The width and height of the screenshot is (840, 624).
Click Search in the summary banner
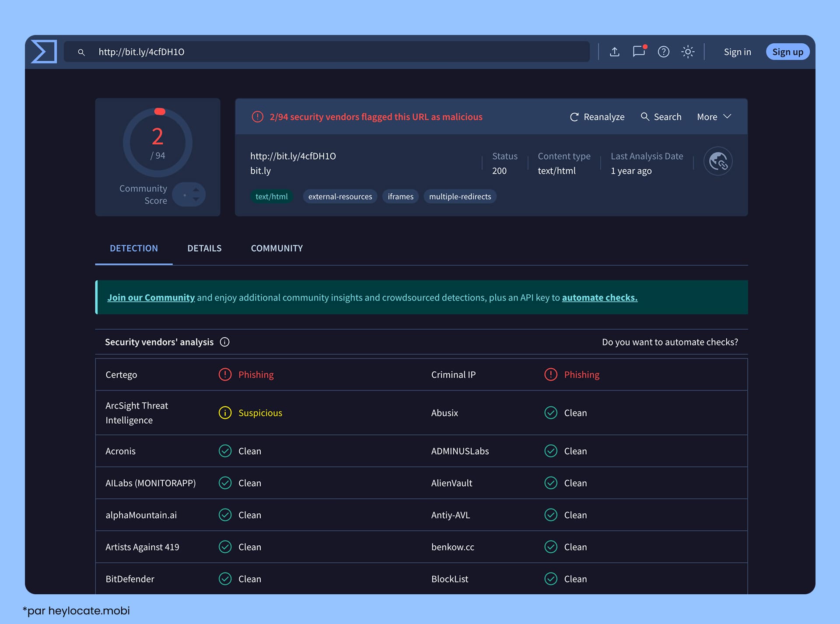pyautogui.click(x=661, y=117)
